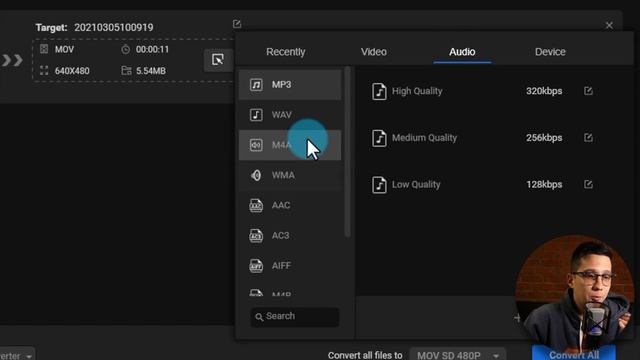Screen dimensions: 640x360
Task: Open the Audio tab
Action: pyautogui.click(x=462, y=52)
